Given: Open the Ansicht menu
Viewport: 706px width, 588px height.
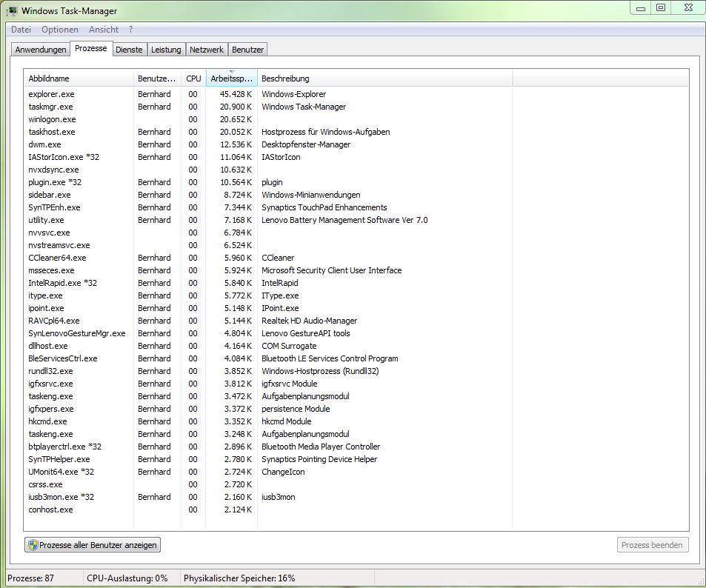Looking at the screenshot, I should (x=104, y=30).
